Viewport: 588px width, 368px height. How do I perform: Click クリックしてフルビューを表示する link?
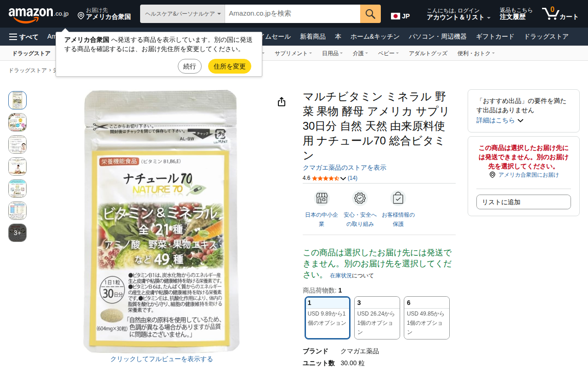click(162, 359)
